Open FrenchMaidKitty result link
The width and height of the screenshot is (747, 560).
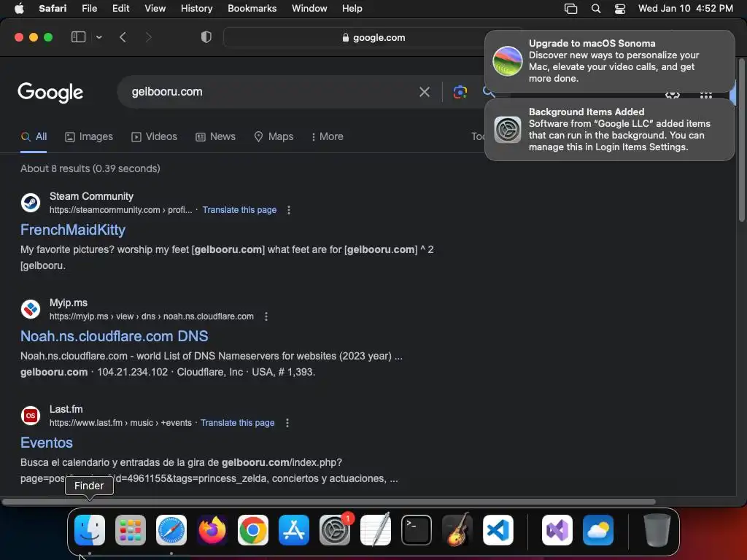pyautogui.click(x=73, y=230)
